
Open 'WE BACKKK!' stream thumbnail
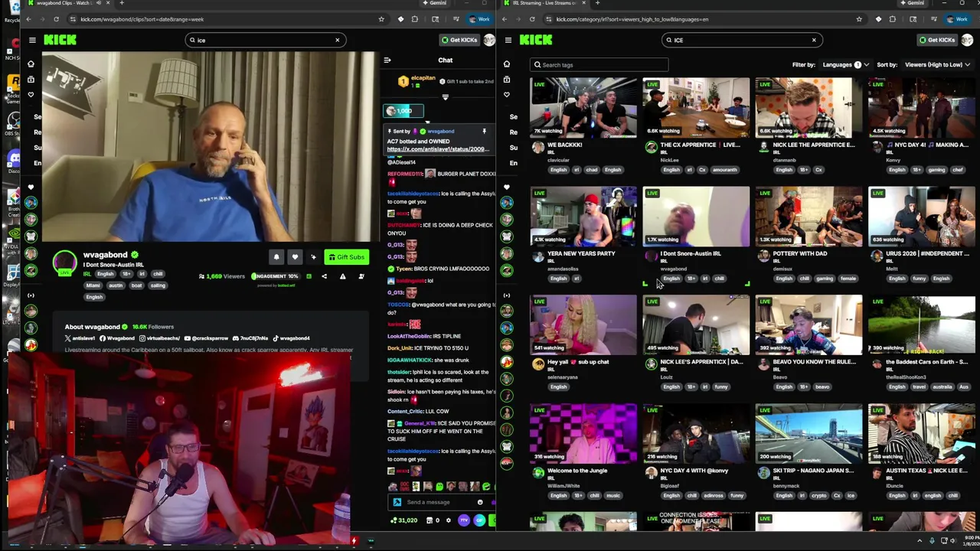tap(583, 107)
